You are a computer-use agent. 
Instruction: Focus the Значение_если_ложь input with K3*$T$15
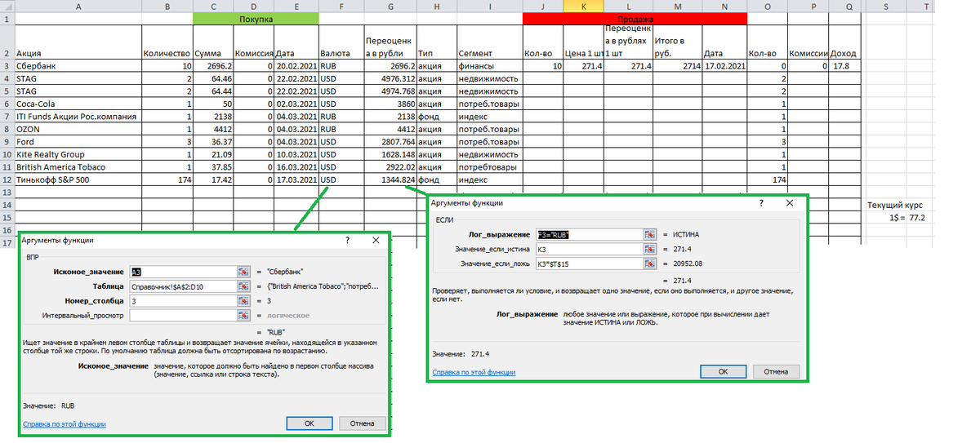pyautogui.click(x=589, y=264)
